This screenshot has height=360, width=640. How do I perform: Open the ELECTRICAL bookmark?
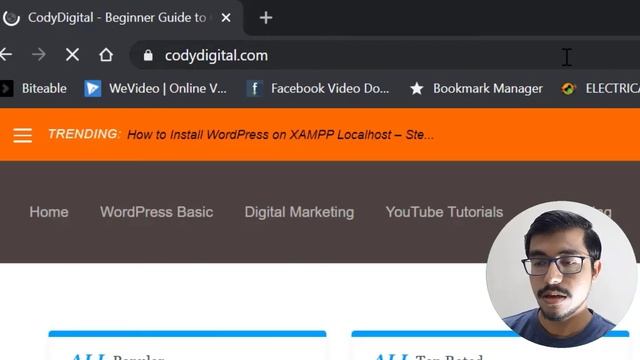pyautogui.click(x=600, y=88)
